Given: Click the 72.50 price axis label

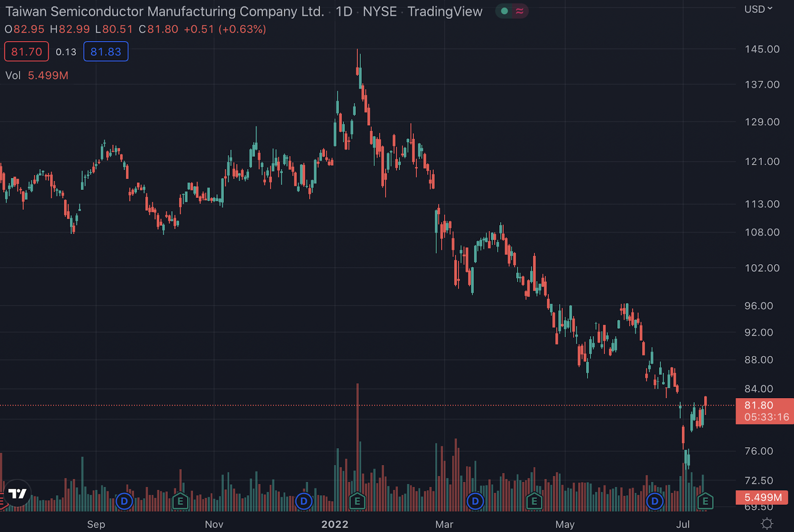Looking at the screenshot, I should pos(759,480).
